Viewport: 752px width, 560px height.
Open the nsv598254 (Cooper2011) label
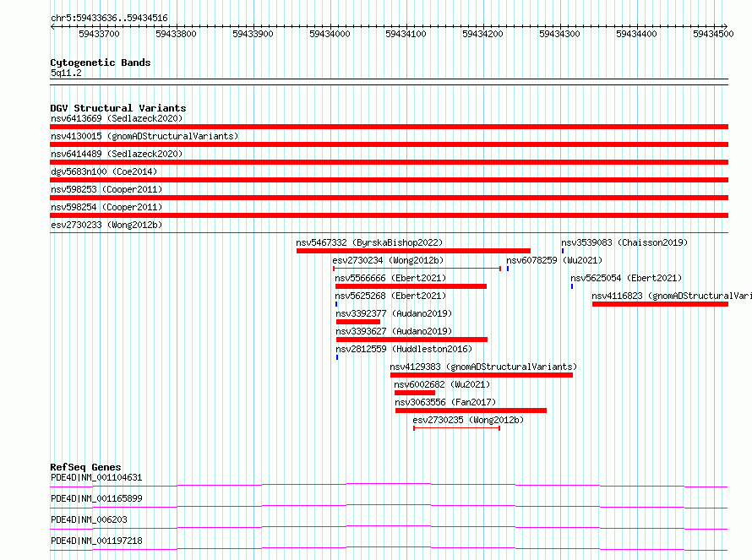[x=106, y=207]
